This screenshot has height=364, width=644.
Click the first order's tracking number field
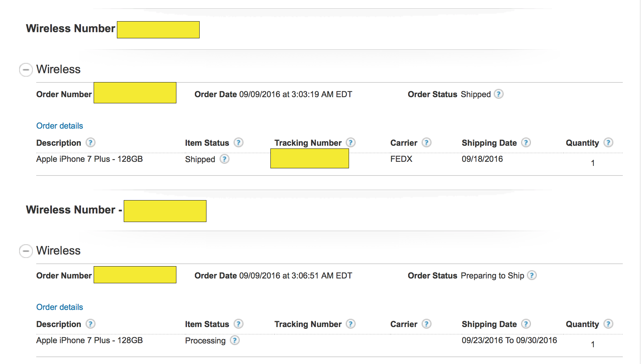(x=309, y=158)
